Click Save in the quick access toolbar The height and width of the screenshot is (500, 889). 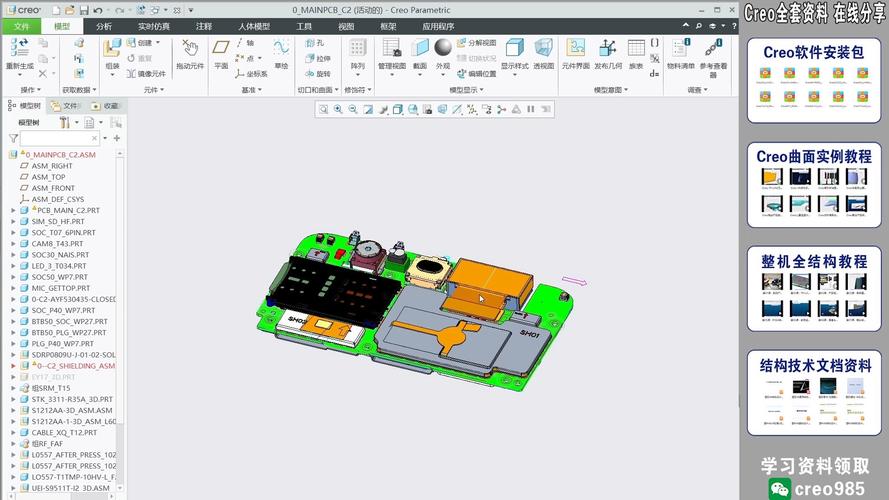(x=84, y=10)
